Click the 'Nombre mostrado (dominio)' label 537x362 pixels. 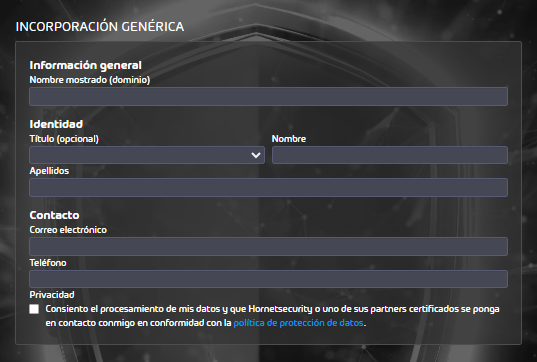(90, 80)
